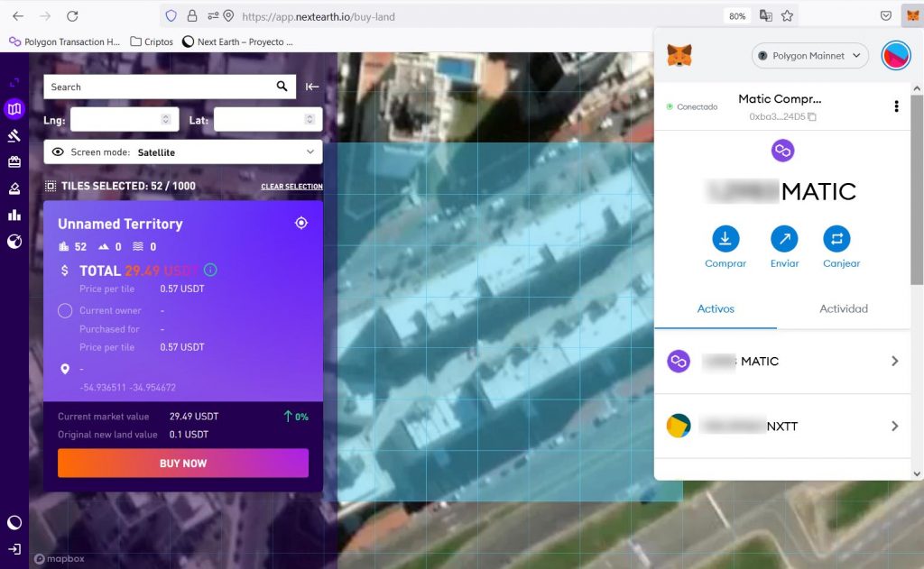Switch to the Actividad tab

point(844,309)
